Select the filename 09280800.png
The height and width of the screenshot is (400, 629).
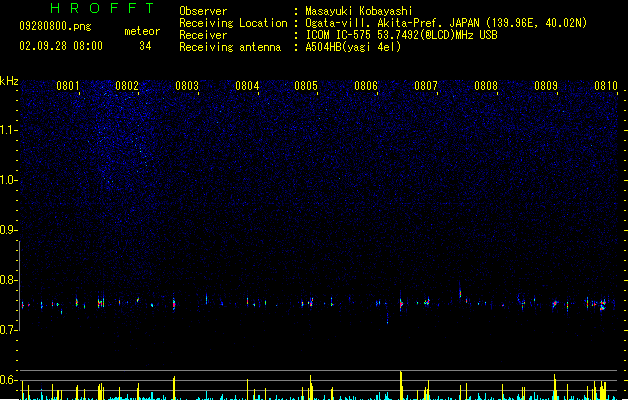[x=55, y=26]
